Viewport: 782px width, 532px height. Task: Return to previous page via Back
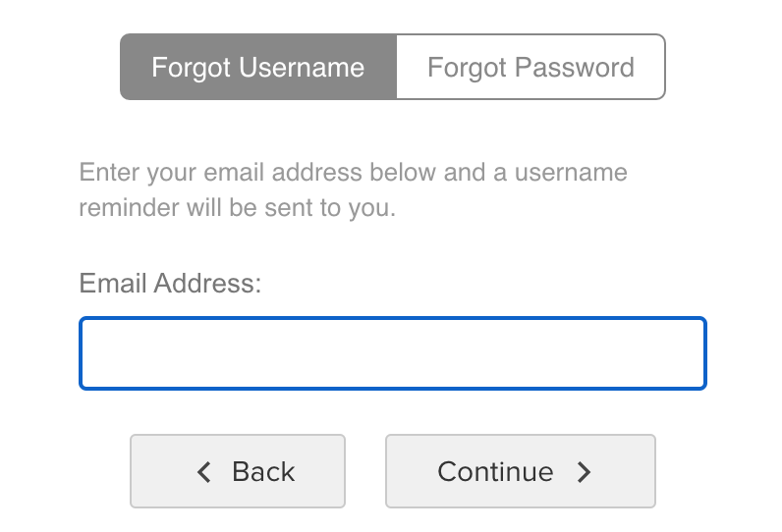click(238, 471)
